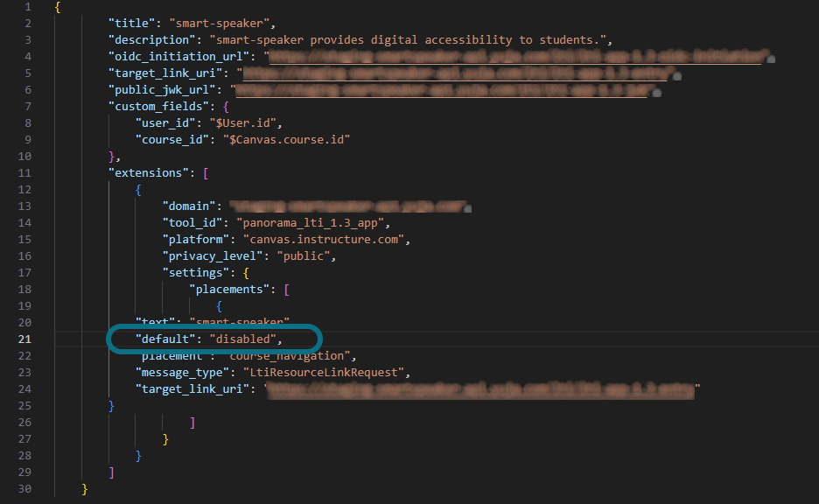The height and width of the screenshot is (504, 819).
Task: Click the "domain" key on line 13
Action: coord(188,206)
